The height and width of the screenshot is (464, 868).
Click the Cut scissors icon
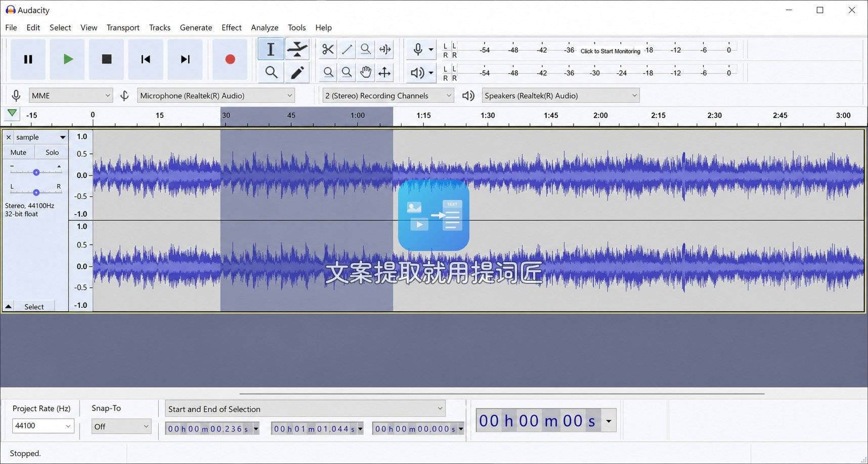328,49
